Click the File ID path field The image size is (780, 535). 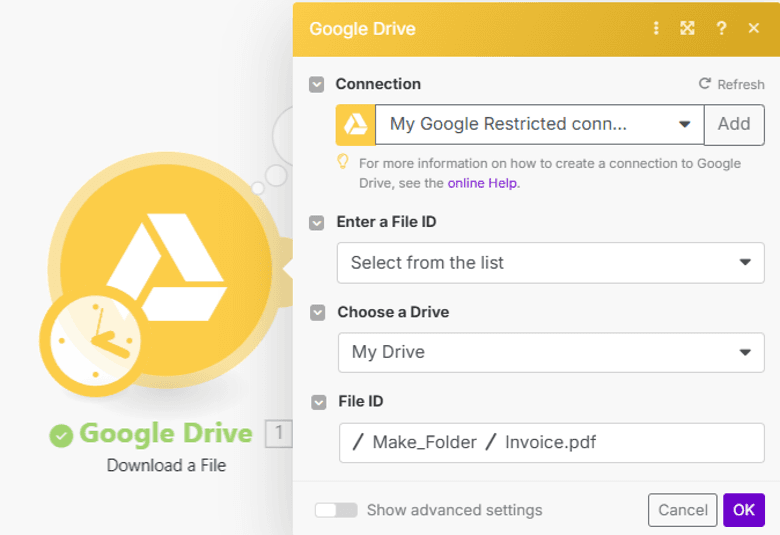pyautogui.click(x=551, y=442)
